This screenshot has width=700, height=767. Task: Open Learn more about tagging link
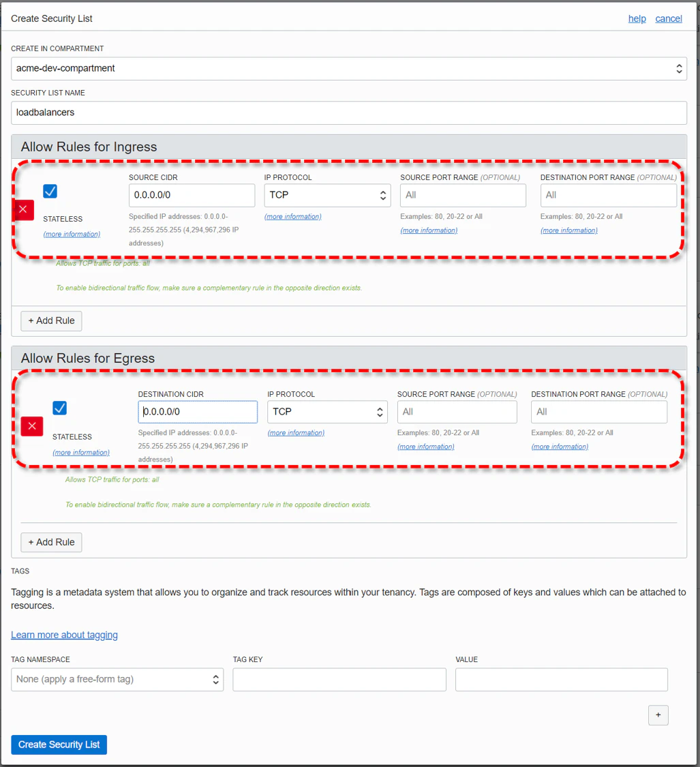click(65, 635)
